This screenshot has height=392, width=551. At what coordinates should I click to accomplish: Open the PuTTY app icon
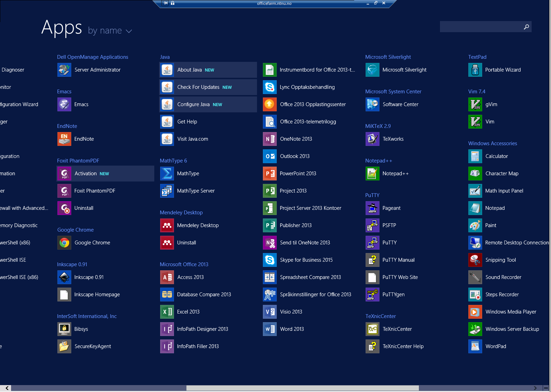tap(373, 243)
